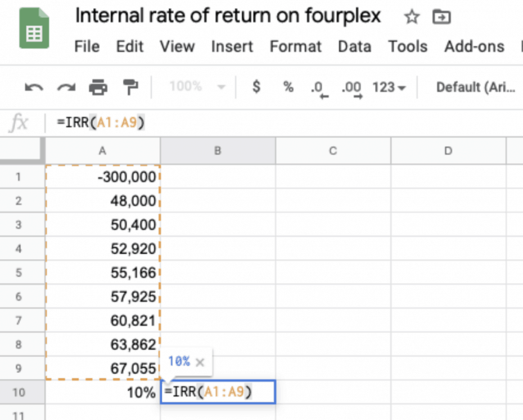This screenshot has width=523, height=420.
Task: Select row 8 header
Action: coord(22,344)
